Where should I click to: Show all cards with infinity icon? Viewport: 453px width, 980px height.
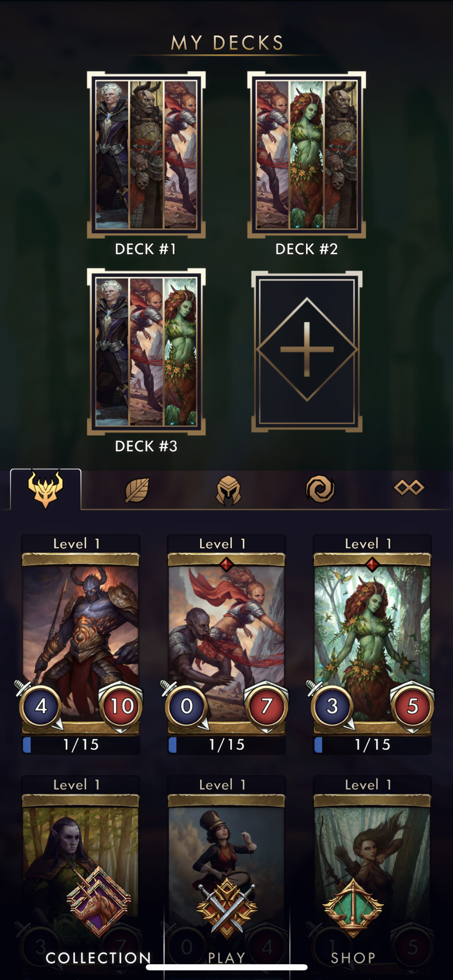point(409,488)
